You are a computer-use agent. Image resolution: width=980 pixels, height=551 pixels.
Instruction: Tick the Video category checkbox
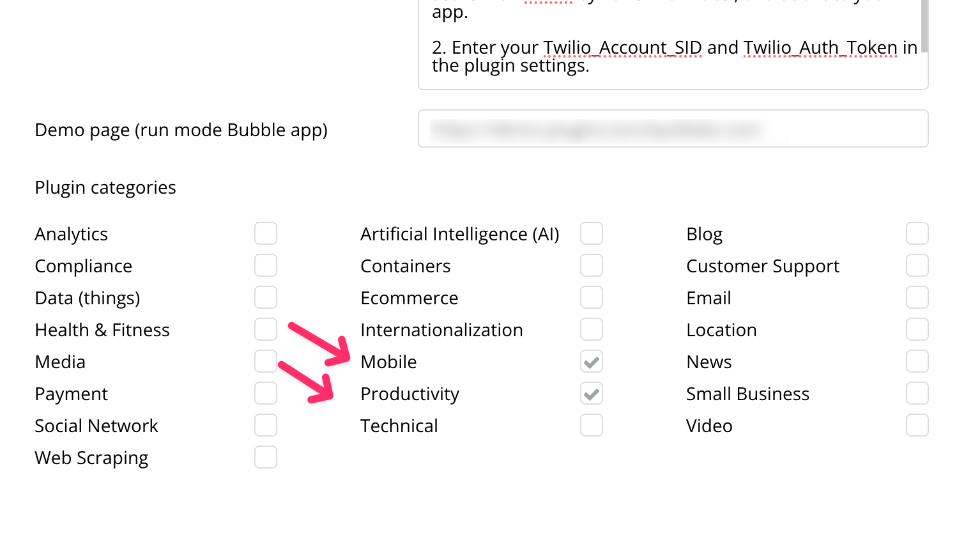coord(917,425)
